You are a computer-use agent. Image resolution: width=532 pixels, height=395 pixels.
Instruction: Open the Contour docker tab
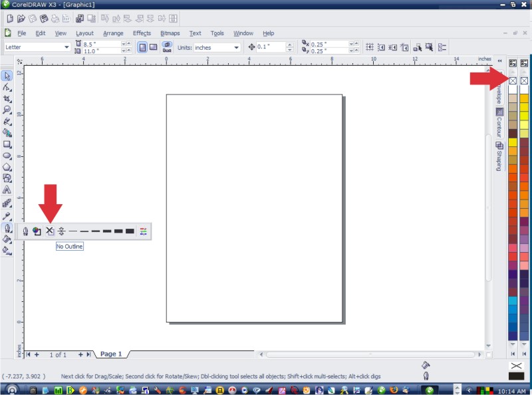coord(499,122)
